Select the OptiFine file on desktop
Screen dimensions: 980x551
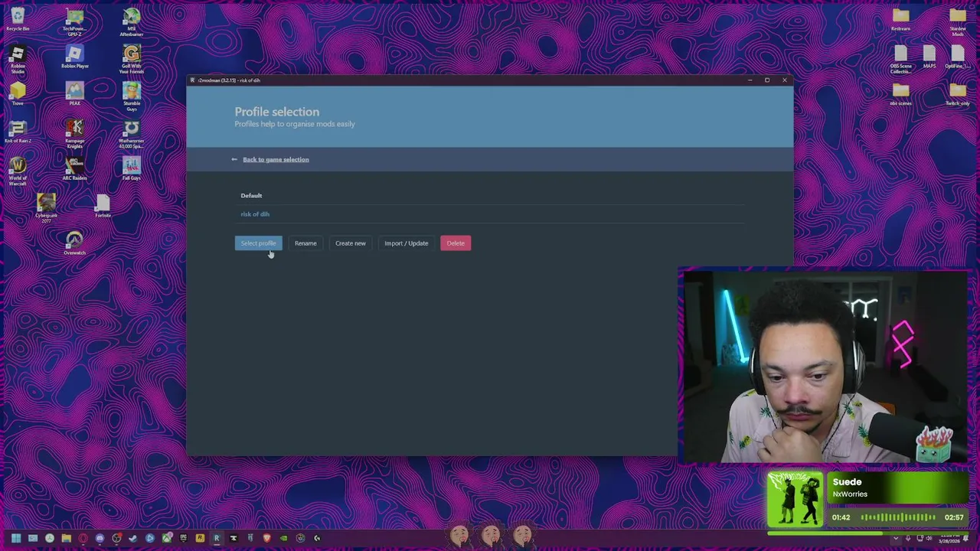(x=957, y=57)
